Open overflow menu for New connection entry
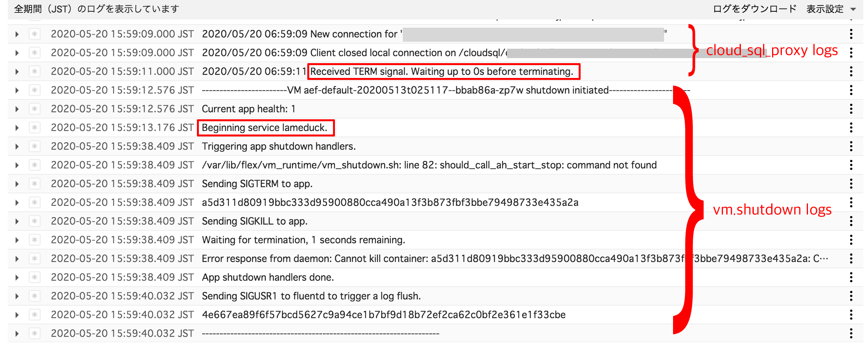 (x=851, y=34)
